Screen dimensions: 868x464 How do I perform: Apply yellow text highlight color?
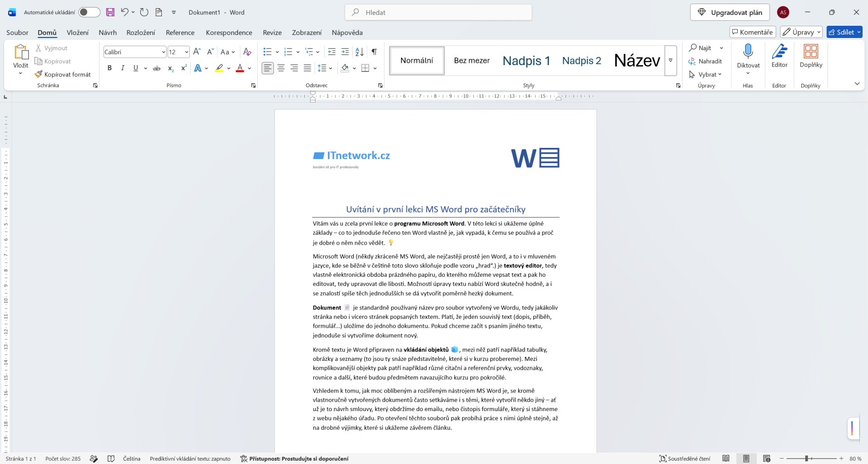pyautogui.click(x=219, y=68)
